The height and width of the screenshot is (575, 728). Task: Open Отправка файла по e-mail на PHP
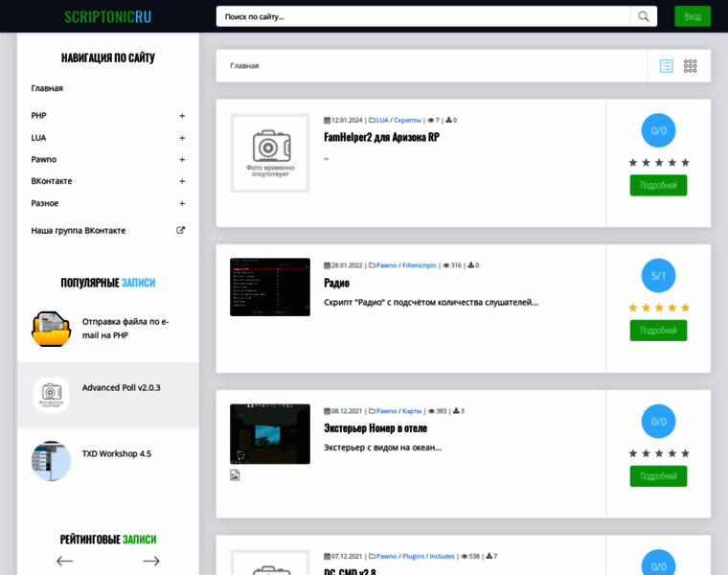[125, 329]
